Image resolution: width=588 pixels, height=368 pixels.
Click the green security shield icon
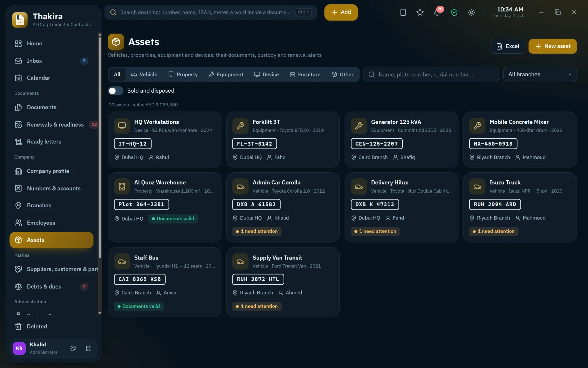454,12
